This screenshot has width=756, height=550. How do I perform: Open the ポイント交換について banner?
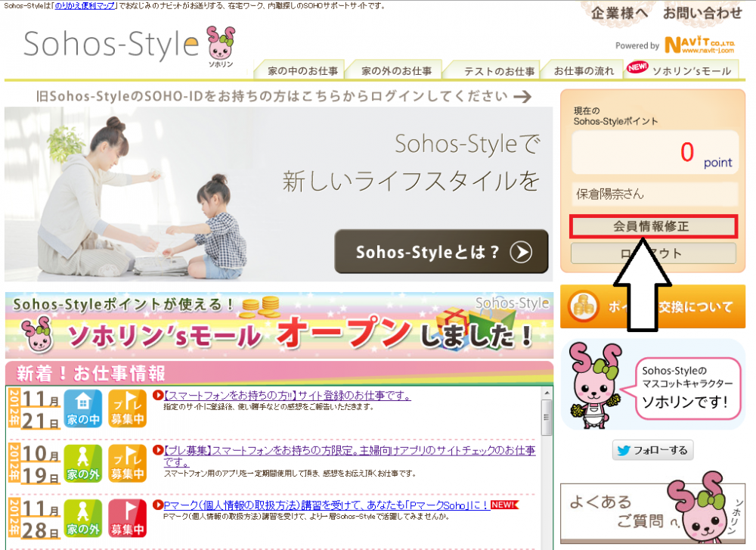[x=653, y=306]
